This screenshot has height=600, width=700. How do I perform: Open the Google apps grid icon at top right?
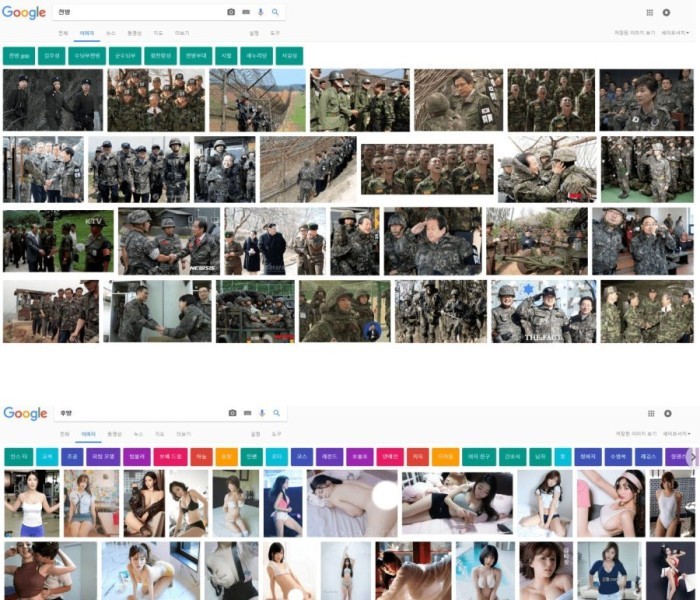(651, 12)
